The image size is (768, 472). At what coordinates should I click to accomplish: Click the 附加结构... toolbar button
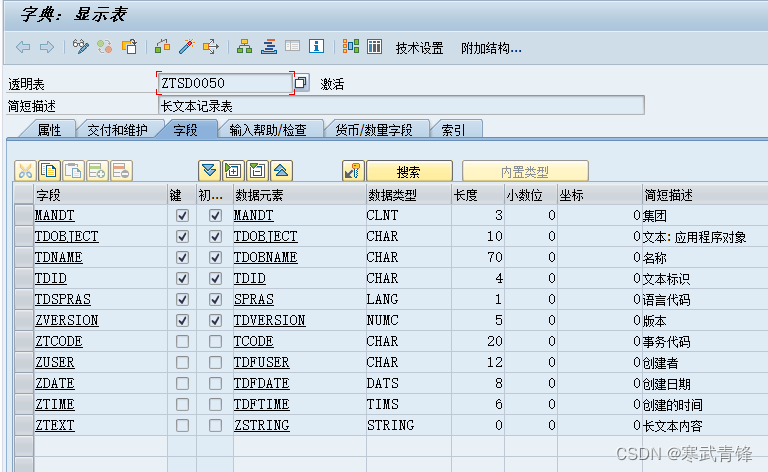pos(491,48)
